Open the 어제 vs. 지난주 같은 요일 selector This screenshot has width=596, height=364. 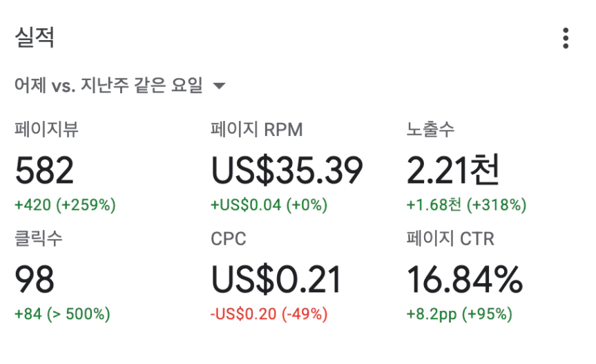tap(120, 85)
